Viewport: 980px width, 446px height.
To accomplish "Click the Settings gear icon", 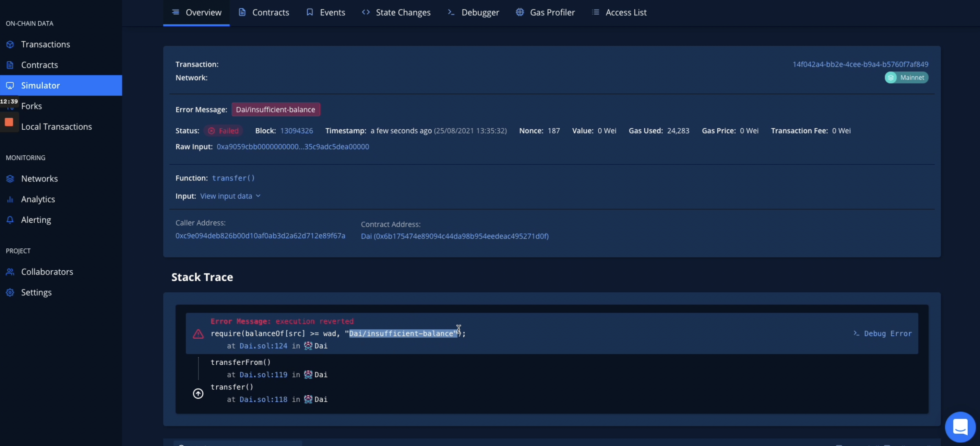I will click(x=10, y=292).
